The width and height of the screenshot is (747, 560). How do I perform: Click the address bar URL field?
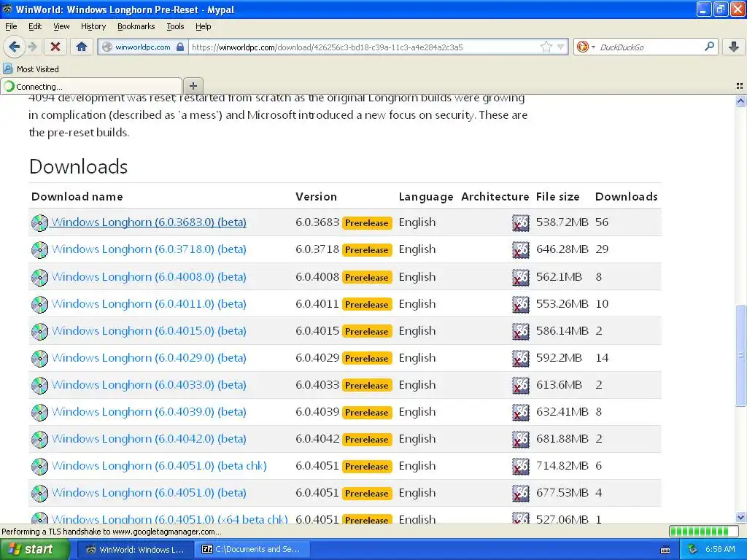(x=364, y=47)
